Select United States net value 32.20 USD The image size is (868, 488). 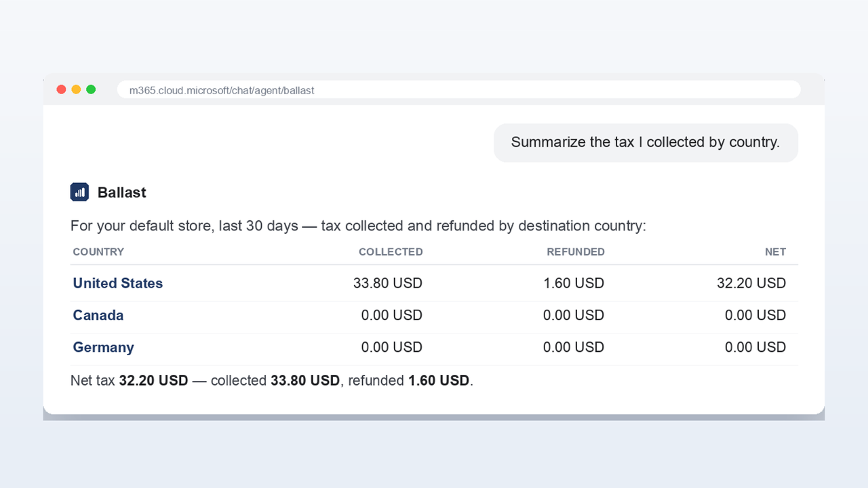pos(751,283)
